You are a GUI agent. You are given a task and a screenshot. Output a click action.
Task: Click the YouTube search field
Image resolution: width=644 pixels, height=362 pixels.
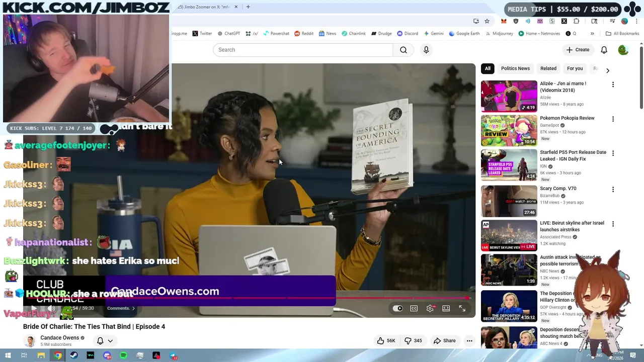(303, 50)
